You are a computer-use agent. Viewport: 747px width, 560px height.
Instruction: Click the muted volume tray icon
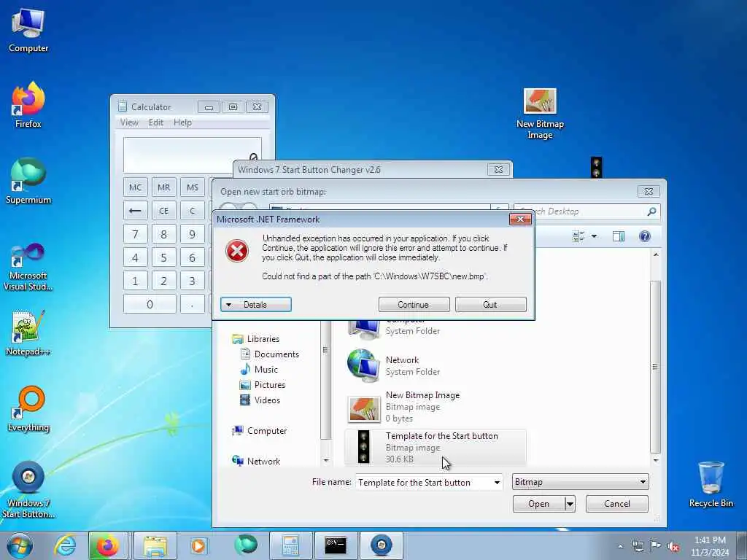[673, 547]
